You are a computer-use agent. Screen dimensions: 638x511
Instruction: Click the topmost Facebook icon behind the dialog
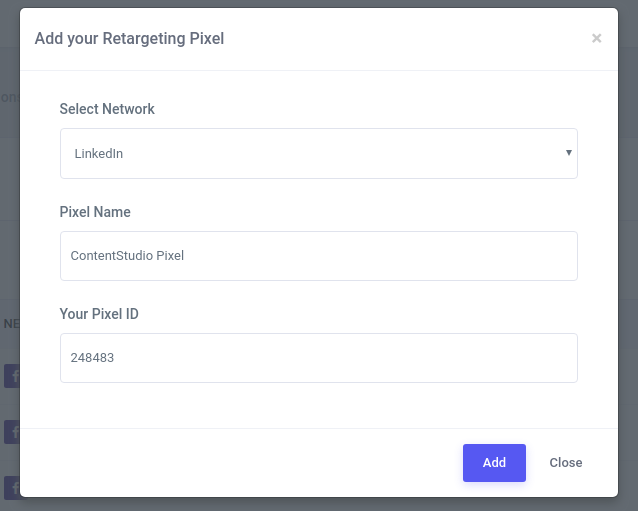[x=11, y=376]
